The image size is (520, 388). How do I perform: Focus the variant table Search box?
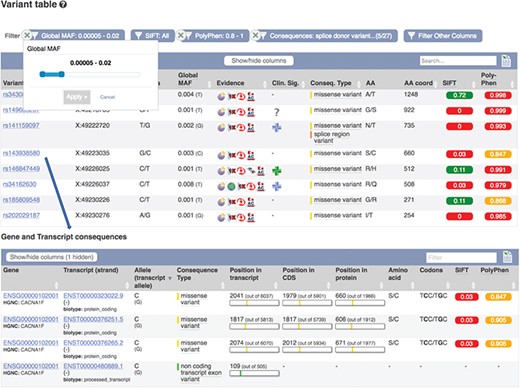point(458,61)
